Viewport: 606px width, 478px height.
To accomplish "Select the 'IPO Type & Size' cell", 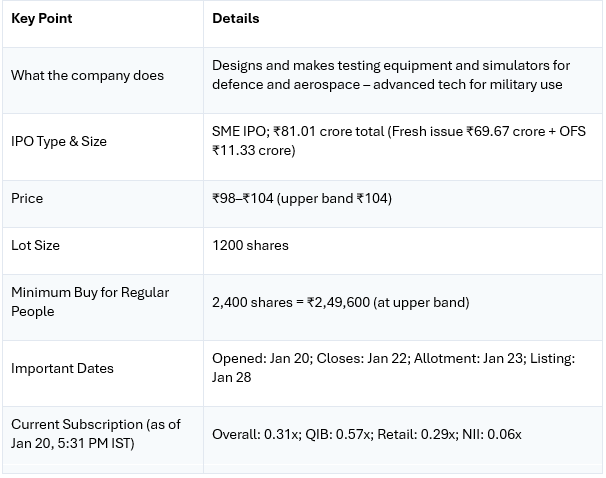I will (x=58, y=141).
